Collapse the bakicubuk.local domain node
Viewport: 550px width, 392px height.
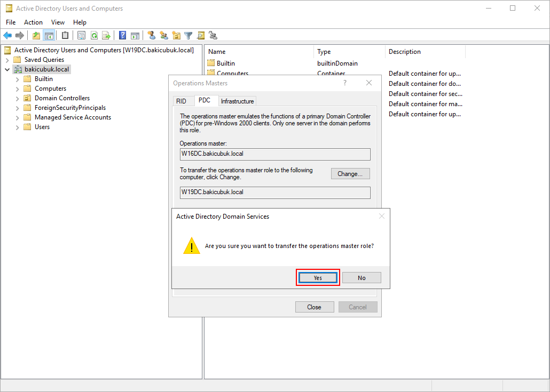[x=7, y=69]
